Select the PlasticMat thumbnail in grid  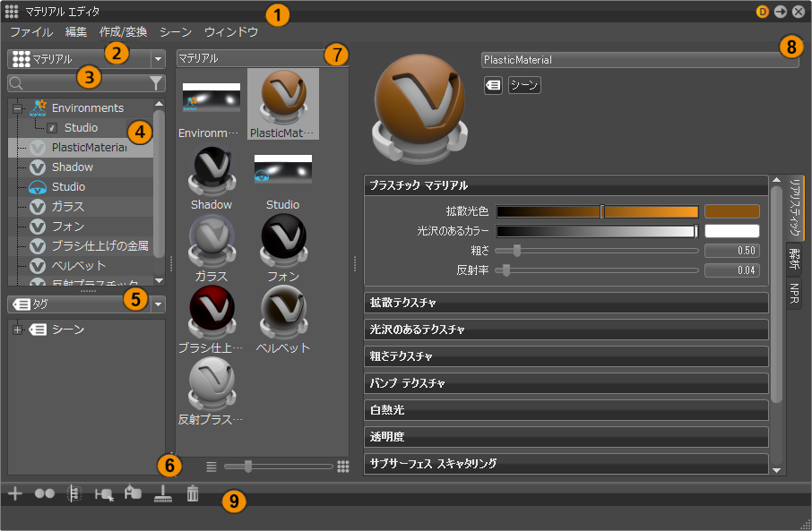point(282,104)
